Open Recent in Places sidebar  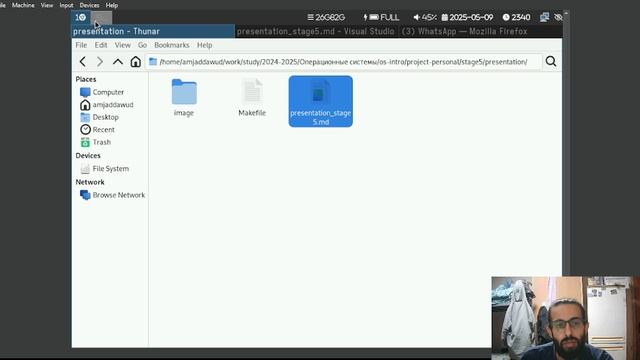pyautogui.click(x=98, y=130)
